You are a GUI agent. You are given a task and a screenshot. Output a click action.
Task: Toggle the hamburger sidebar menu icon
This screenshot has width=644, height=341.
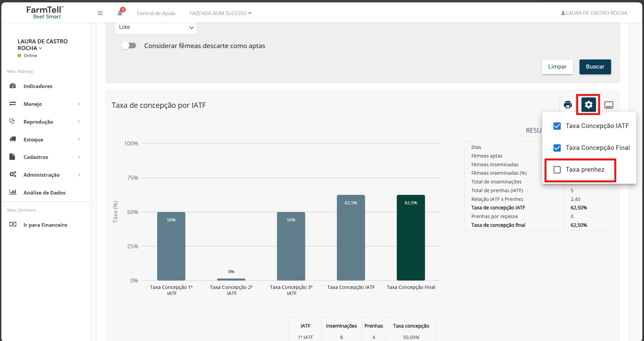click(x=100, y=13)
